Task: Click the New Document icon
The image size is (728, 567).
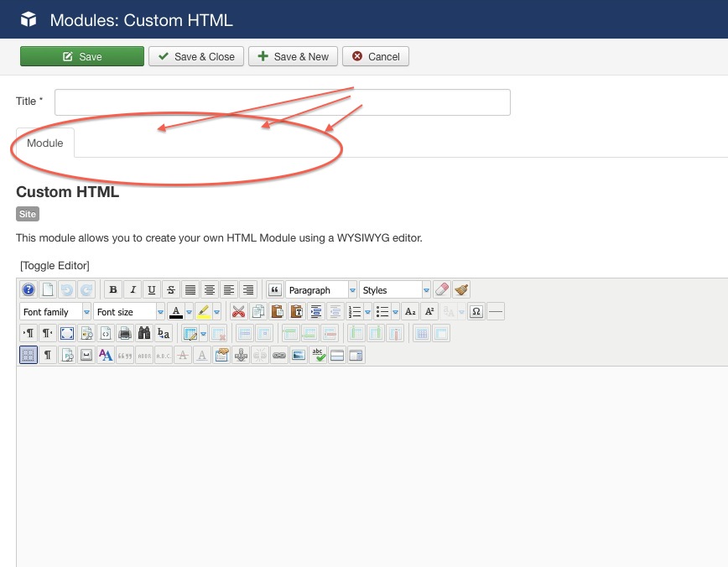Action: (x=48, y=289)
